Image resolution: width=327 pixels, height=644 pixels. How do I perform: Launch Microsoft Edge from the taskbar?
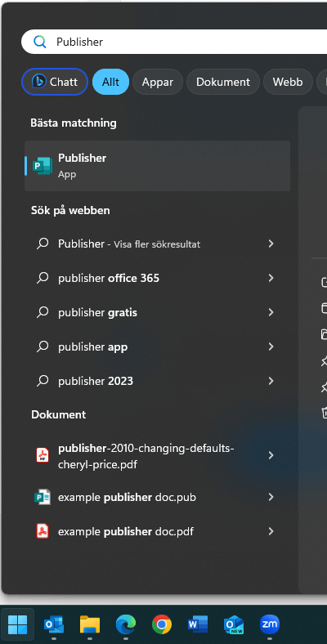126,625
